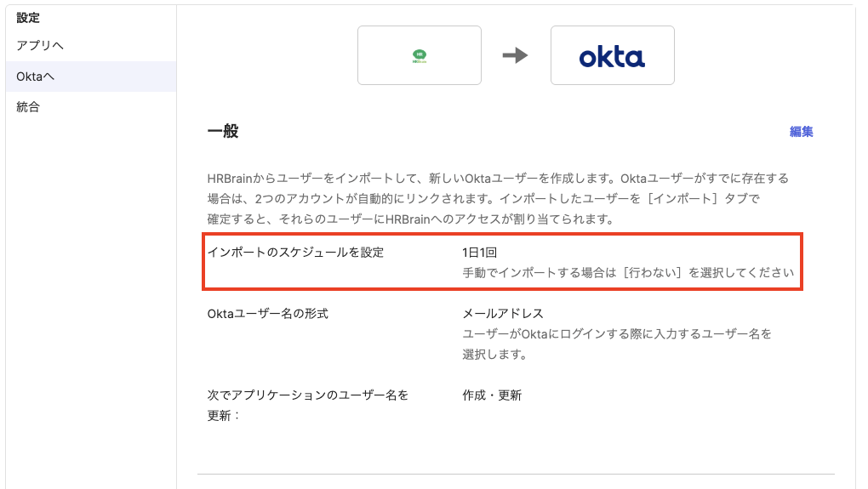Click the 一般 section heading

coord(223,132)
